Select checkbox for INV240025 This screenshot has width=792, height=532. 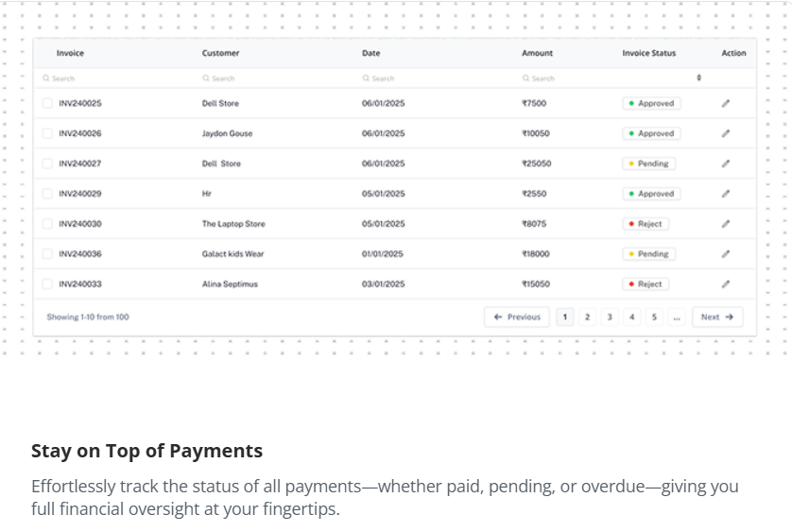(47, 103)
